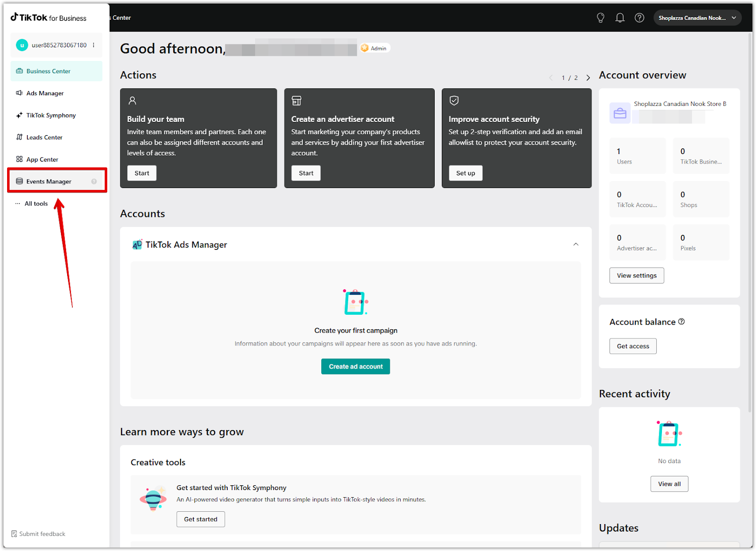756x551 pixels.
Task: Click the Submit feedback icon
Action: (x=14, y=534)
